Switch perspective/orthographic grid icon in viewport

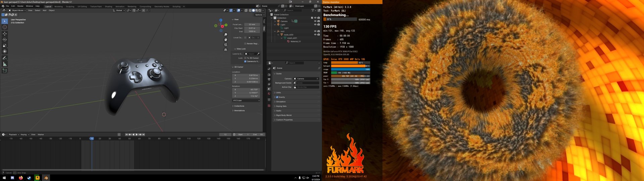225,50
